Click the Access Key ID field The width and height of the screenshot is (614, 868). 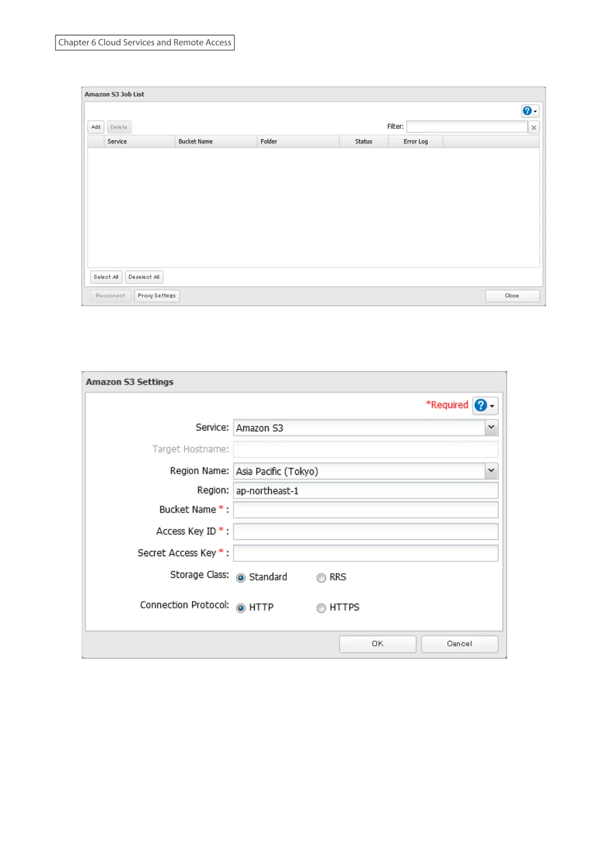[366, 531]
